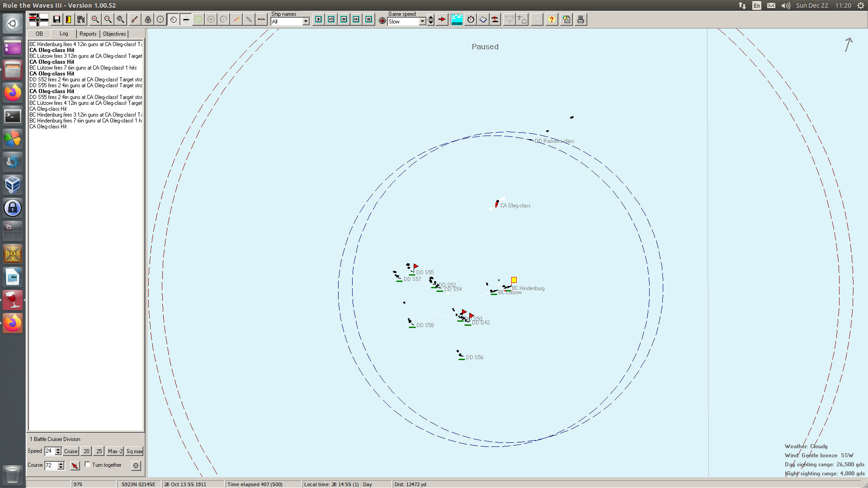Click the fast-forward playback button

pos(356,19)
